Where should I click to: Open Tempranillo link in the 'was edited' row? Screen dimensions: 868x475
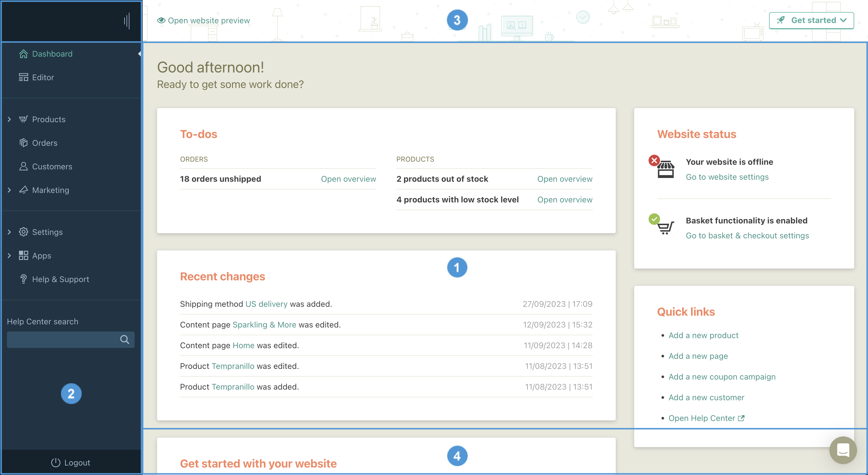(233, 366)
